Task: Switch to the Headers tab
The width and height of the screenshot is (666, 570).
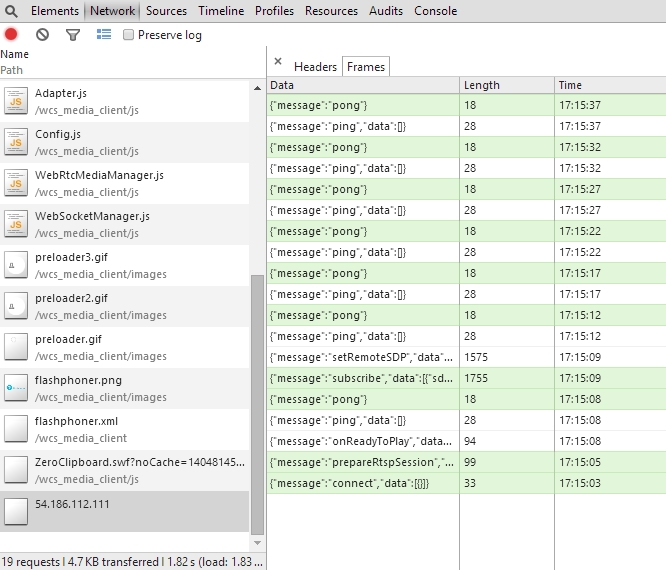Action: [315, 67]
